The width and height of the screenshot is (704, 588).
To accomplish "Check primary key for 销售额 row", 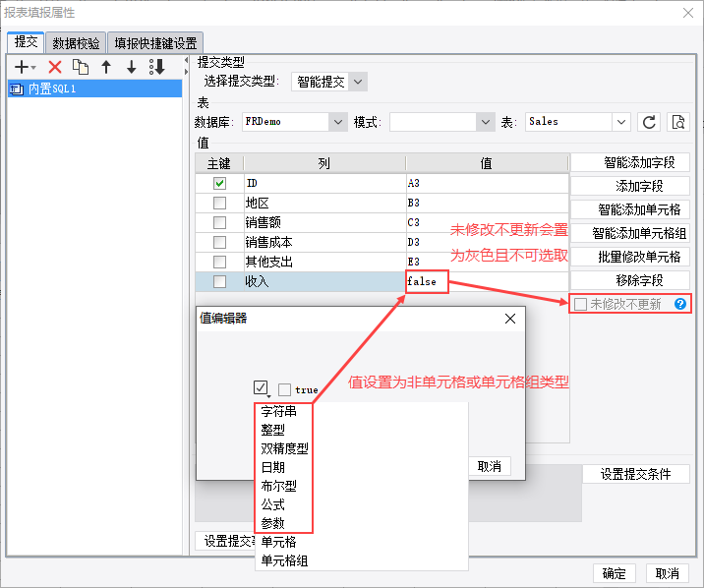I will pos(219,222).
